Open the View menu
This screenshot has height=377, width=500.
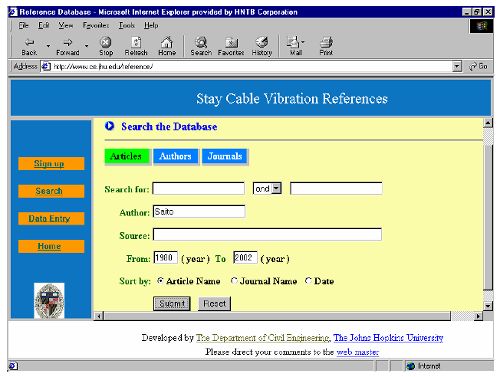click(66, 25)
